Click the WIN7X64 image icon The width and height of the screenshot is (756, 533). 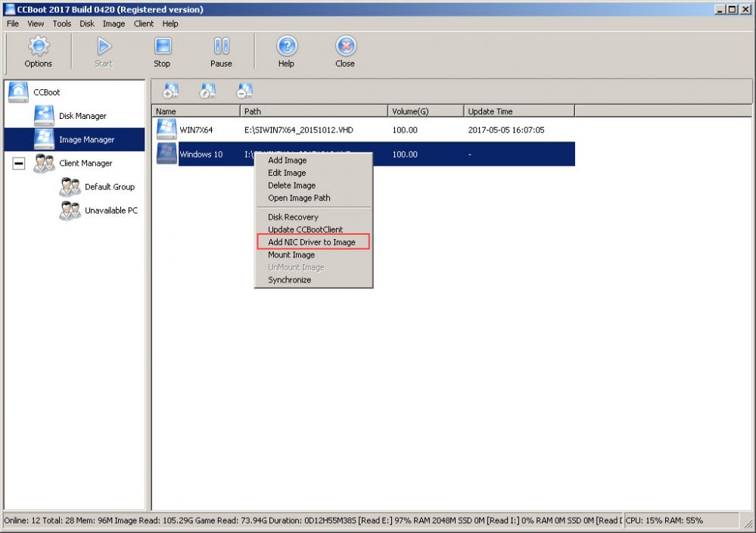(166, 129)
